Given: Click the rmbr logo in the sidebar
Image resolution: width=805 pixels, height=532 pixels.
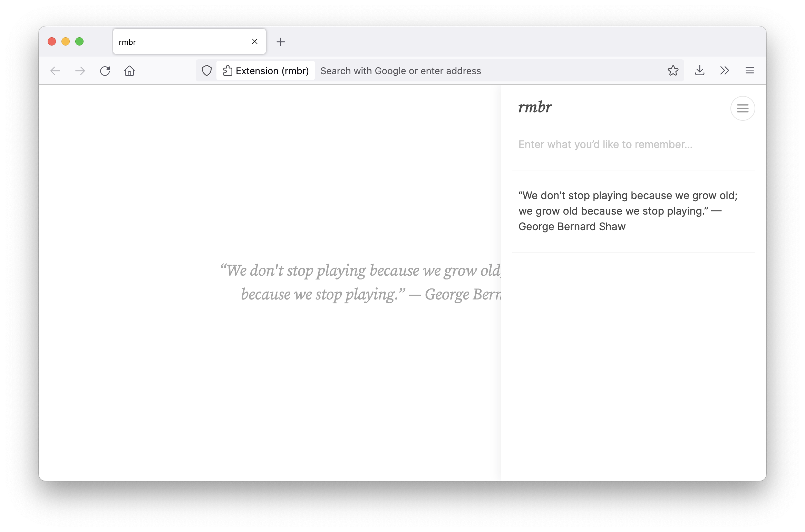Looking at the screenshot, I should [535, 107].
